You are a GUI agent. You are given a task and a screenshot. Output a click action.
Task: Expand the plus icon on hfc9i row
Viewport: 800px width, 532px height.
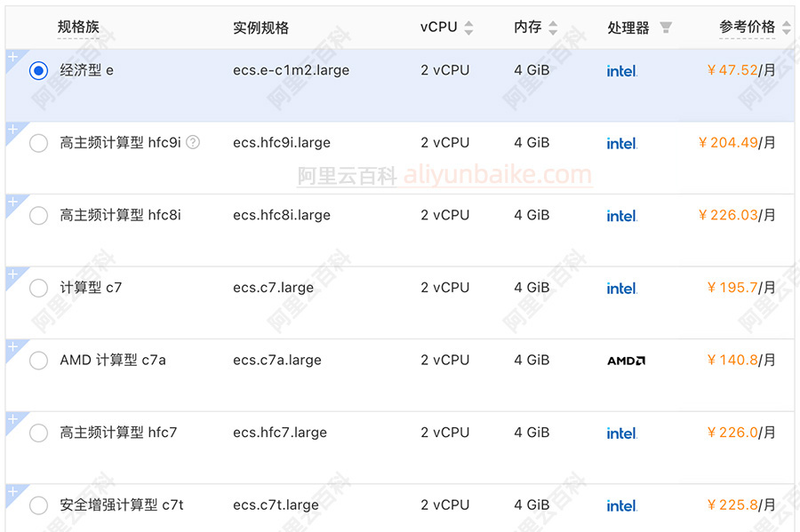coord(12,128)
